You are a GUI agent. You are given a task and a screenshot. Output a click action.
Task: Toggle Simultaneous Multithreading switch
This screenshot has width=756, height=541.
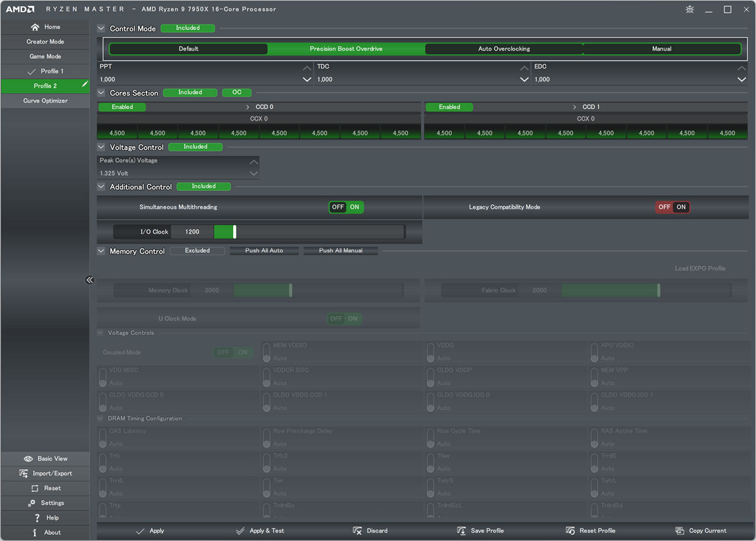(x=346, y=207)
